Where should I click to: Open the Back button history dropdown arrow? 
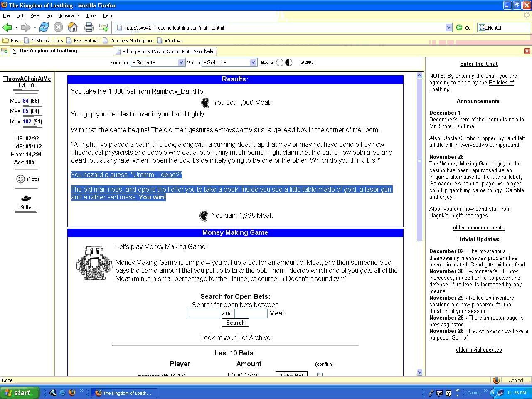coord(16,28)
